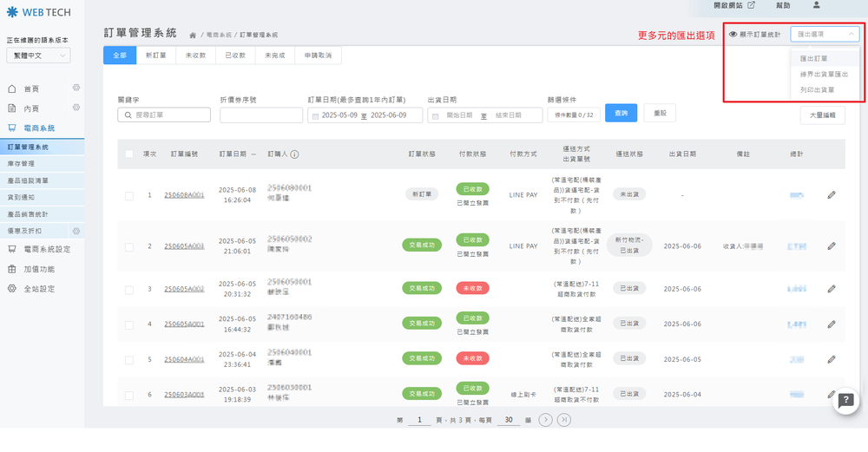Open order link 250608A001

point(184,195)
